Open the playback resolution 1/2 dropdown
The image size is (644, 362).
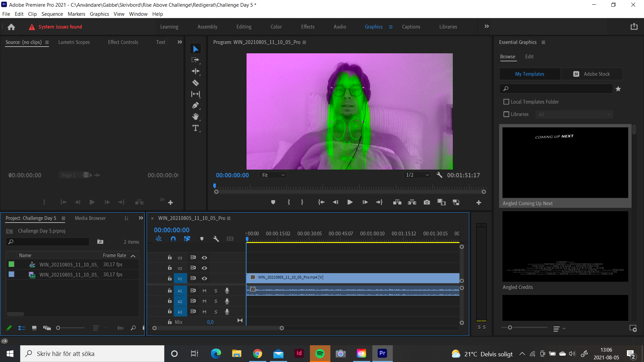(417, 175)
